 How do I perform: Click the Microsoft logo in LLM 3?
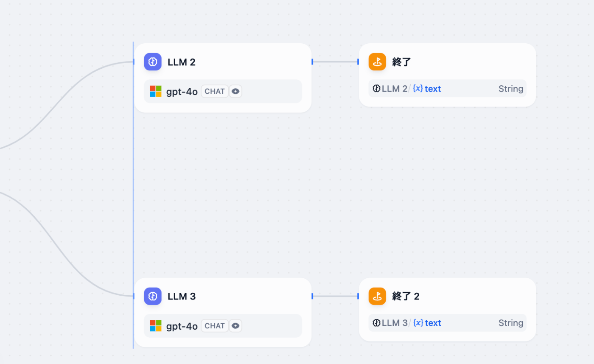pyautogui.click(x=156, y=326)
